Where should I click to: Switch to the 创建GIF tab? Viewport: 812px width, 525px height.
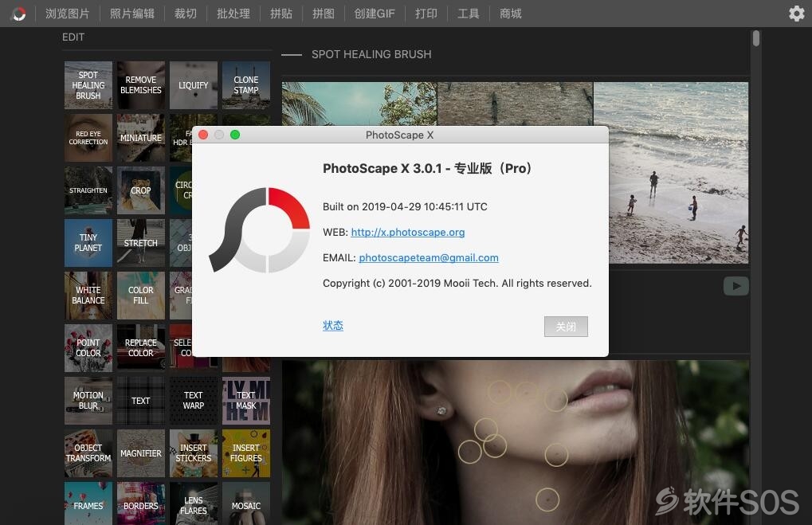[375, 14]
